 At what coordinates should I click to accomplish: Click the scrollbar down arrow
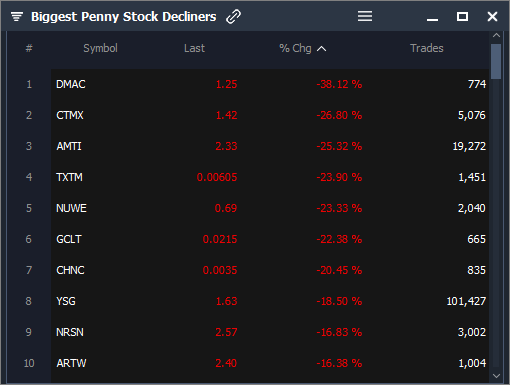pos(496,376)
